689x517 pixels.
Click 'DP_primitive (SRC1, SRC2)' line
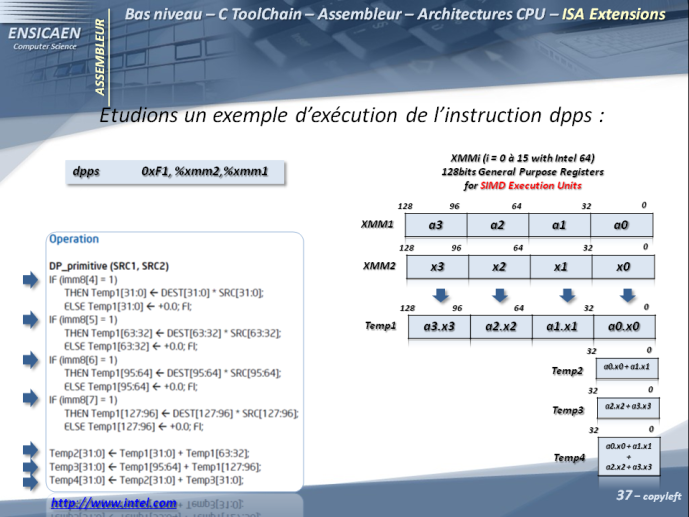pyautogui.click(x=109, y=266)
